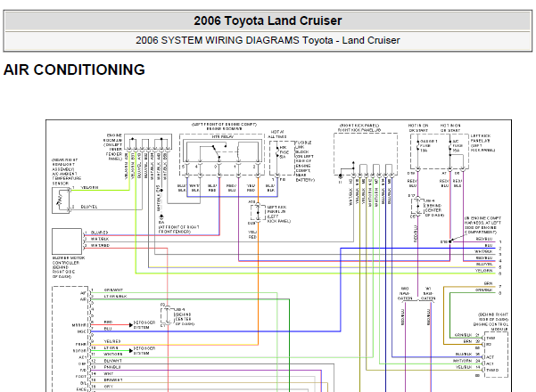The height and width of the screenshot is (392, 536).
Task: Select the "2006 Toyota Land Cruiser" title
Action: coord(268,20)
